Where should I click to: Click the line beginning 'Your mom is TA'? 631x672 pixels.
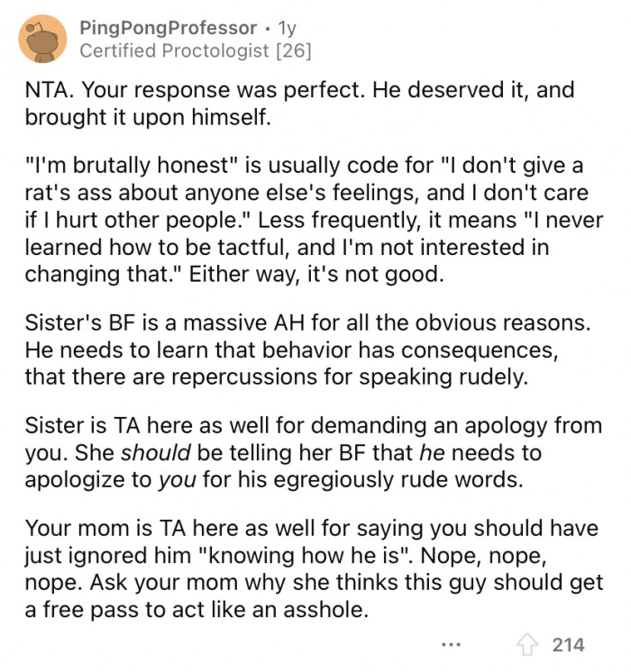[311, 528]
